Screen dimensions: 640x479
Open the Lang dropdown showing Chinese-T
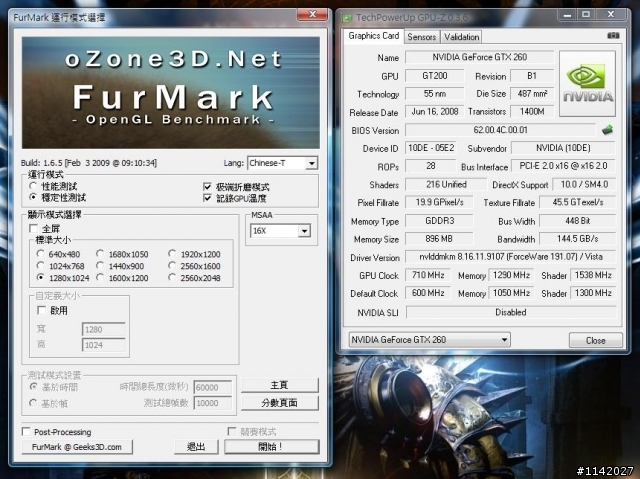pyautogui.click(x=282, y=163)
